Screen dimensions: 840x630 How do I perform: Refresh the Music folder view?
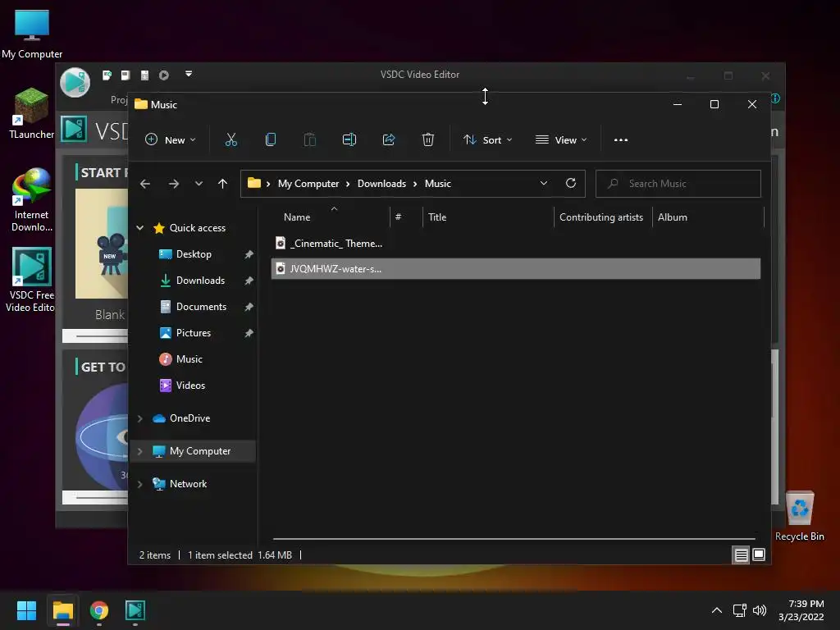coord(571,183)
